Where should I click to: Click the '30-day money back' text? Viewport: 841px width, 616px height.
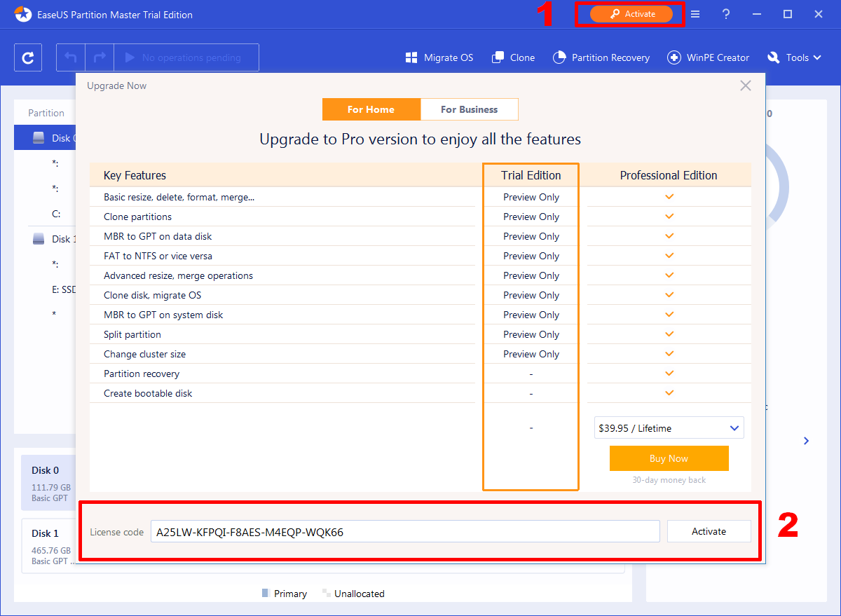[x=669, y=480]
